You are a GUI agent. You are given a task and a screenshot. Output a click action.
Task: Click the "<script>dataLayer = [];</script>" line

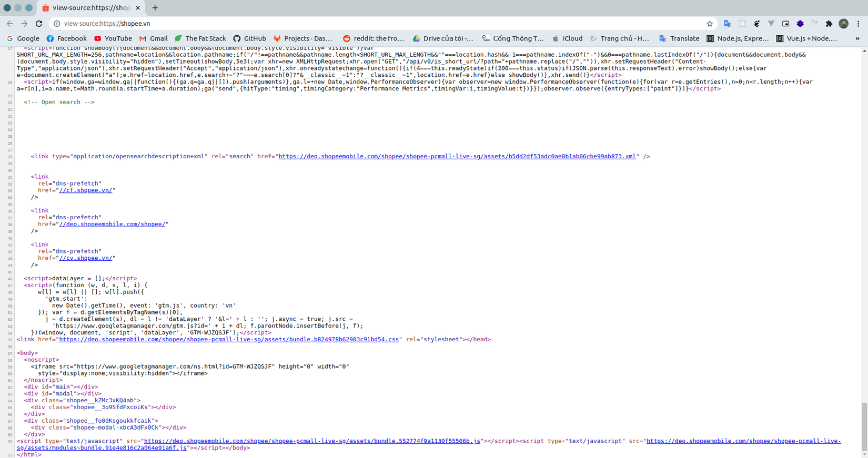point(80,279)
